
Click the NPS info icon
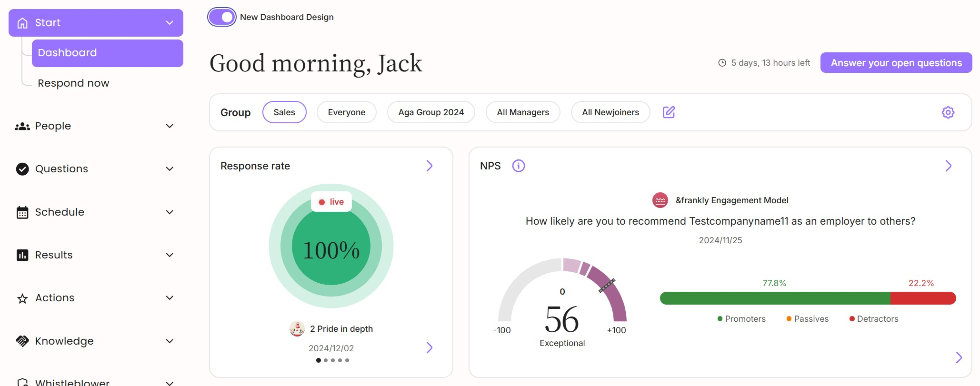coord(518,166)
